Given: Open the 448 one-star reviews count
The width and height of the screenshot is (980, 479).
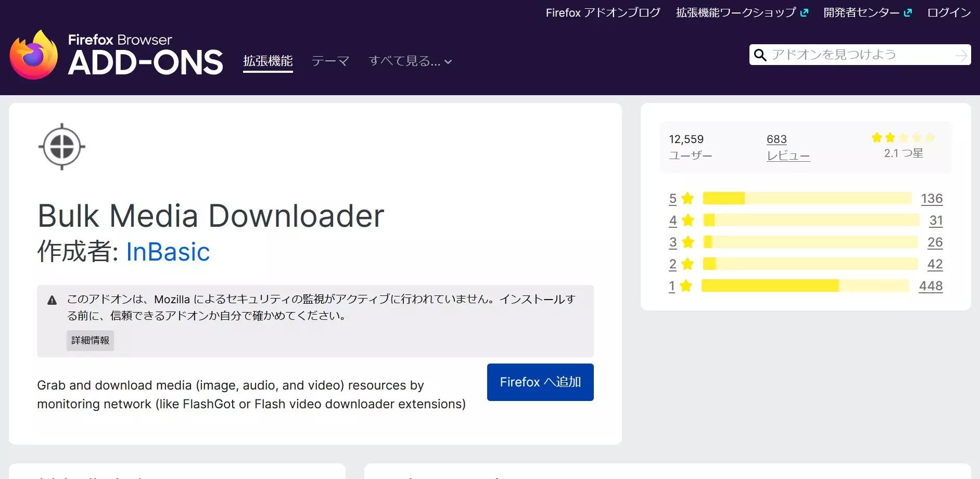Looking at the screenshot, I should click(931, 286).
